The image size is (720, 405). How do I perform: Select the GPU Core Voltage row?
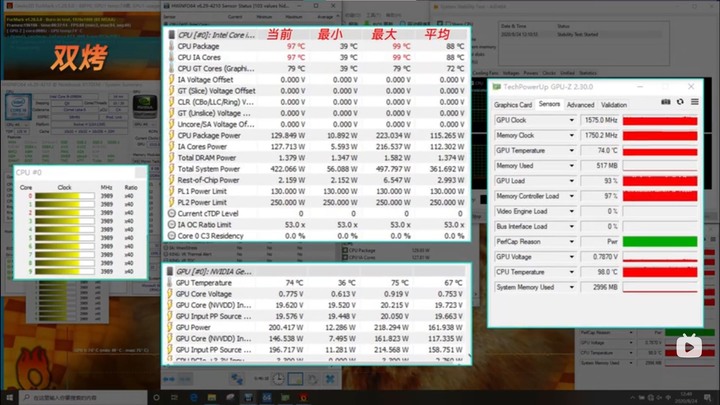point(317,294)
